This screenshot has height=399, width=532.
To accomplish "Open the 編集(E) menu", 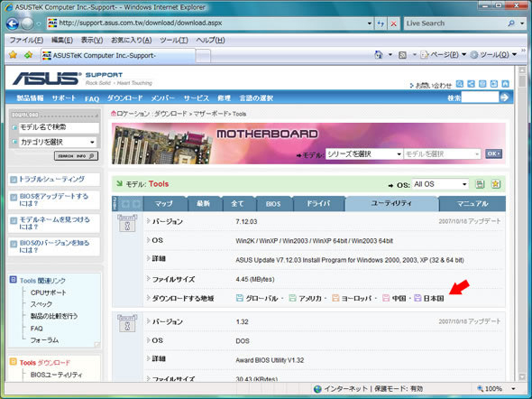I will pos(62,40).
